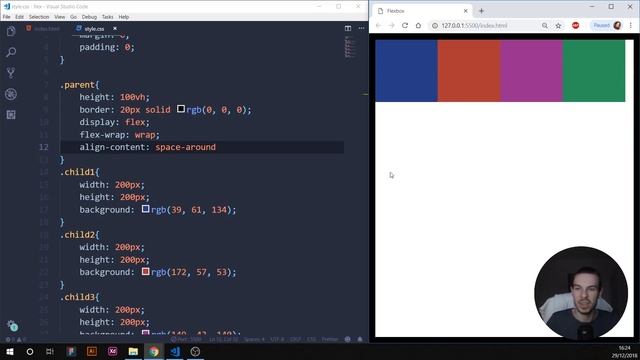Split the VS Code editor
Screen dimensions: 640x360
tap(348, 28)
